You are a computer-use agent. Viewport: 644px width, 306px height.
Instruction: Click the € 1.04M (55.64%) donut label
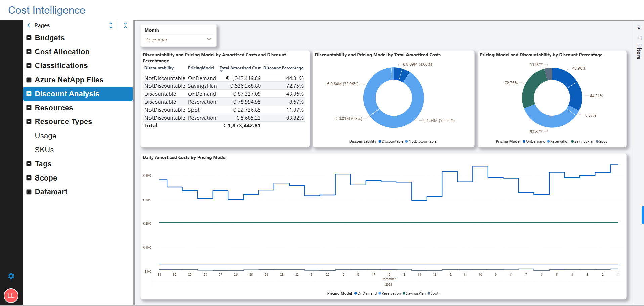tap(438, 121)
